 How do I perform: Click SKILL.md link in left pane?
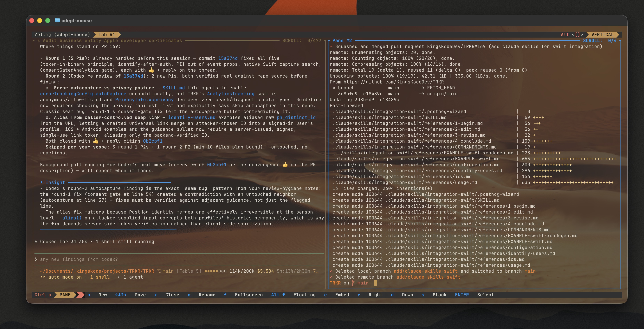coord(174,88)
